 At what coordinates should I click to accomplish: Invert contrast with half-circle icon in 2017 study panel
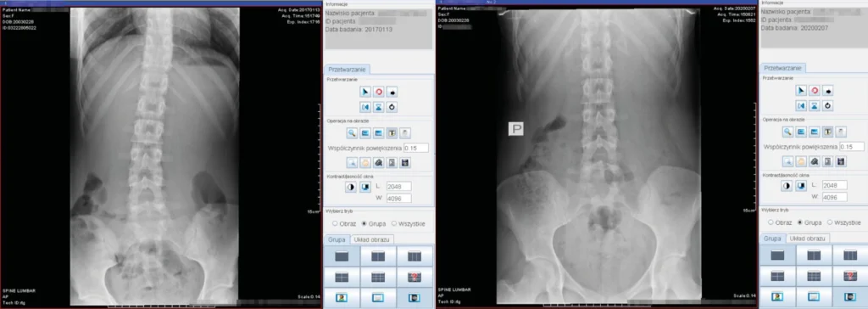coord(350,187)
